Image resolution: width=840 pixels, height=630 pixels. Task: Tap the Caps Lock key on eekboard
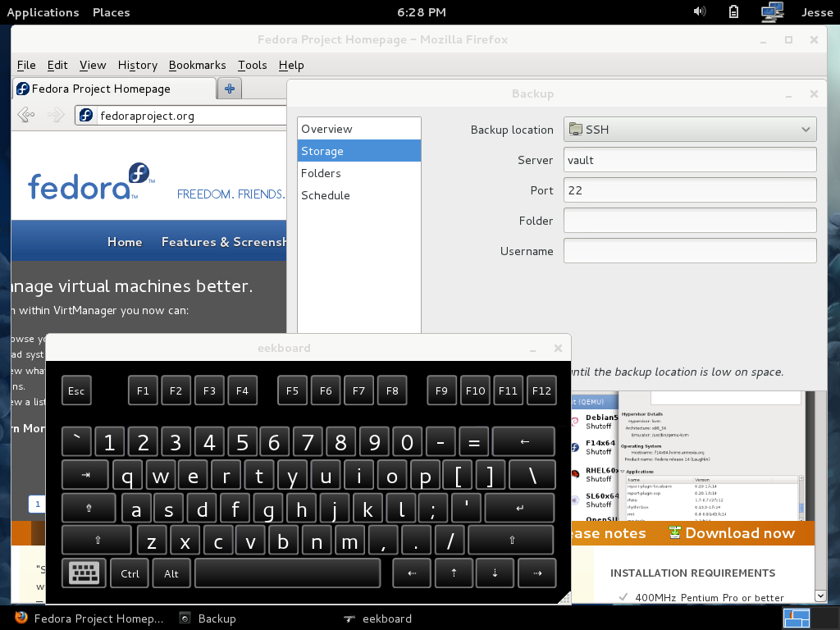point(89,508)
